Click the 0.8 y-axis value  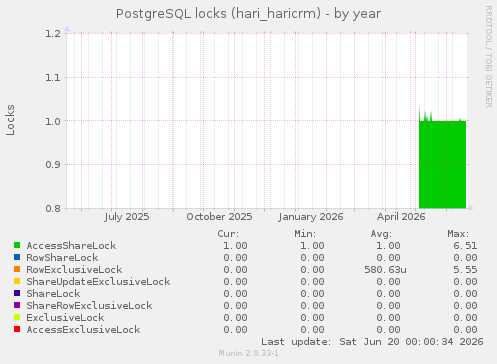[x=53, y=208]
